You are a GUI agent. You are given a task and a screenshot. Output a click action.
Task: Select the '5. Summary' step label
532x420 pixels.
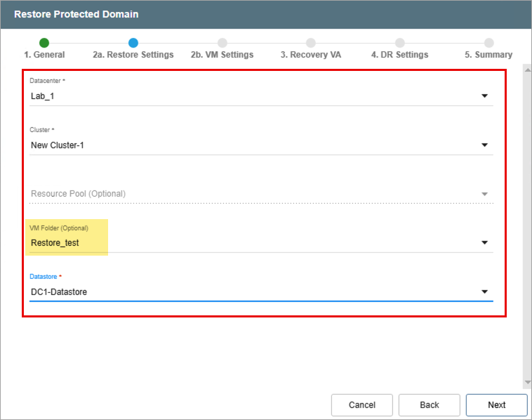click(x=488, y=55)
